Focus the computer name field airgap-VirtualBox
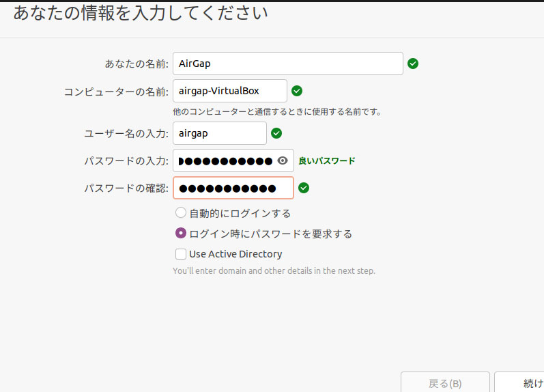The image size is (544, 392). click(229, 91)
